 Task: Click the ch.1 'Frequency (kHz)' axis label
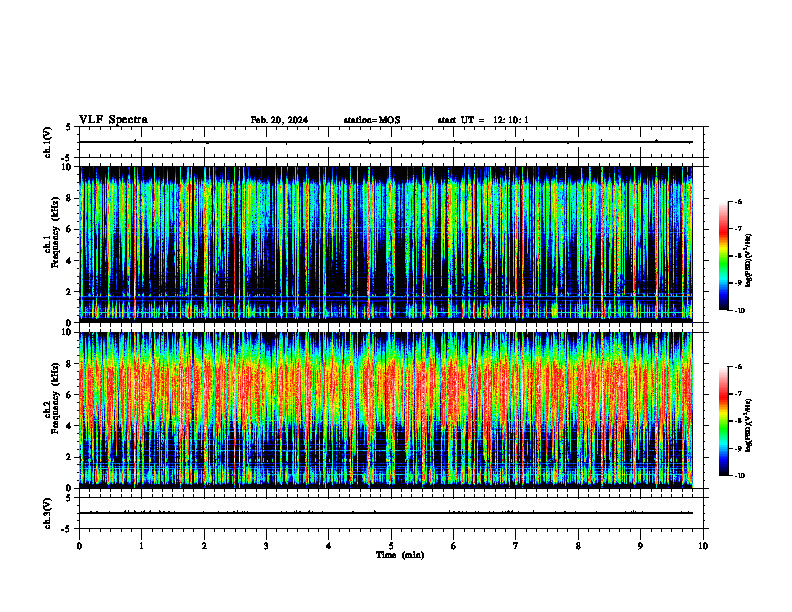(x=55, y=232)
